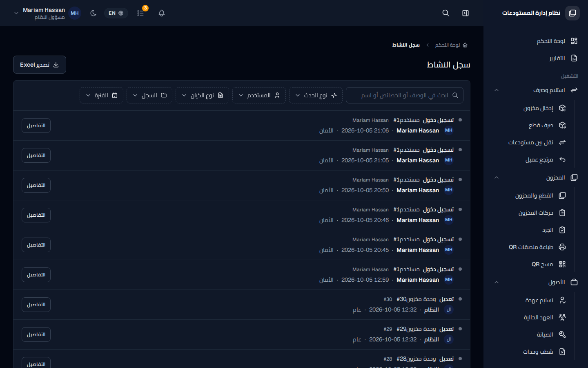This screenshot has height=368, width=588.
Task: Open notifications bell
Action: (162, 13)
